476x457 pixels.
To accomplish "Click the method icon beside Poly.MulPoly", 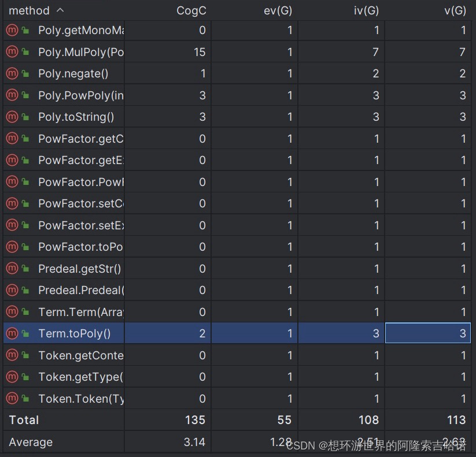I will click(x=12, y=52).
